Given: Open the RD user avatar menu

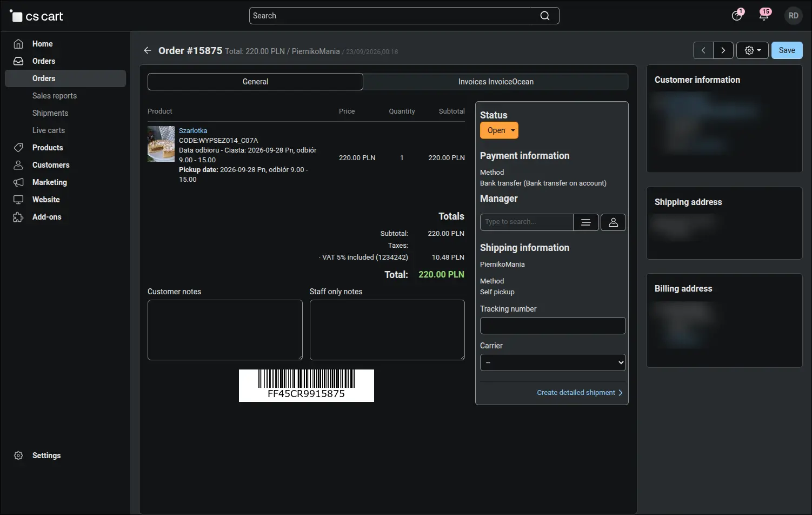Looking at the screenshot, I should pos(793,16).
